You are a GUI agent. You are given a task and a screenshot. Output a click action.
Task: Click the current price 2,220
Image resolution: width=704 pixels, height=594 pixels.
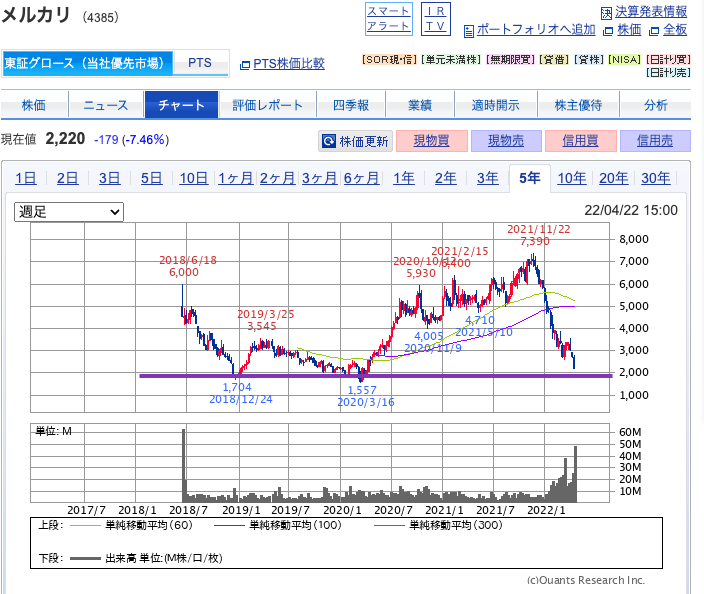tap(65, 138)
